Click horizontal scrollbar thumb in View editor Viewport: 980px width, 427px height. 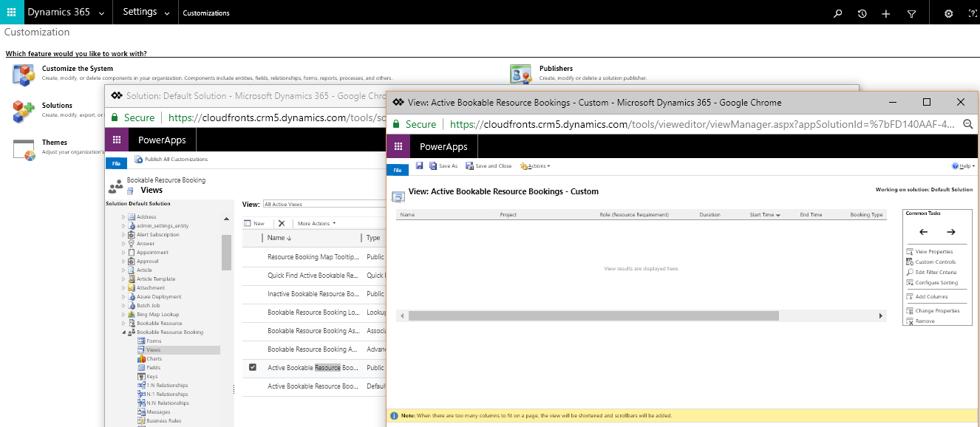[x=593, y=315]
